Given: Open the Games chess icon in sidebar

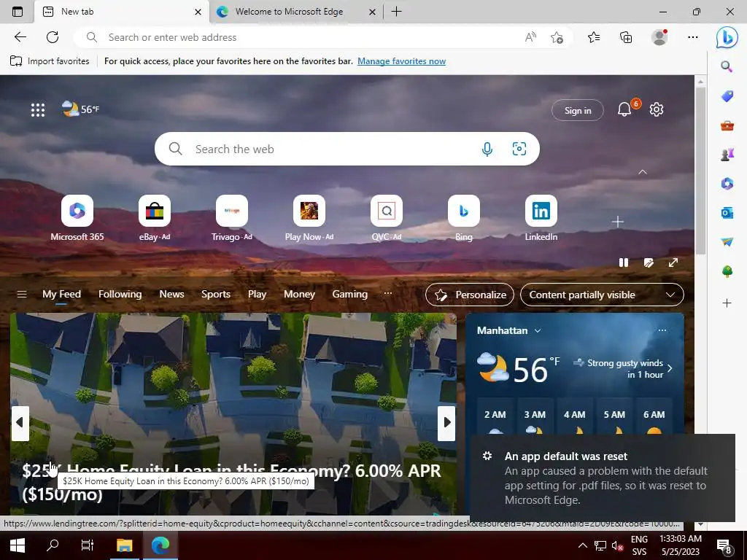Looking at the screenshot, I should pyautogui.click(x=727, y=155).
